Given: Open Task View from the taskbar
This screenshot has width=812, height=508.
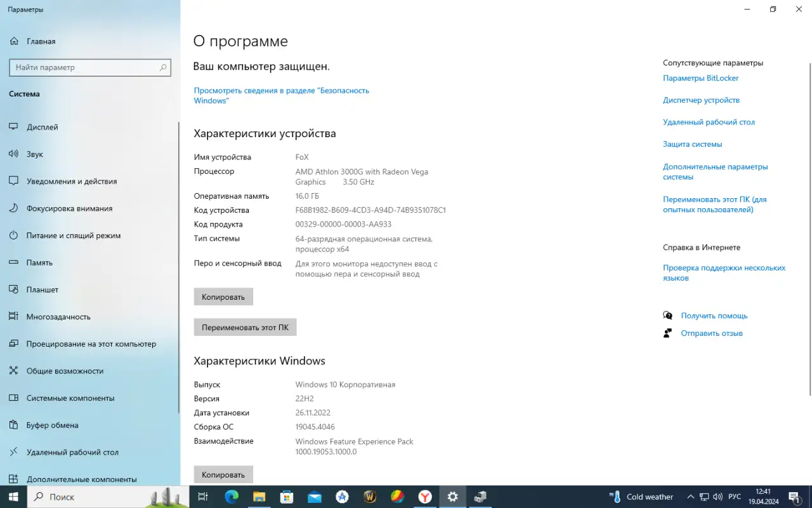Looking at the screenshot, I should point(203,497).
